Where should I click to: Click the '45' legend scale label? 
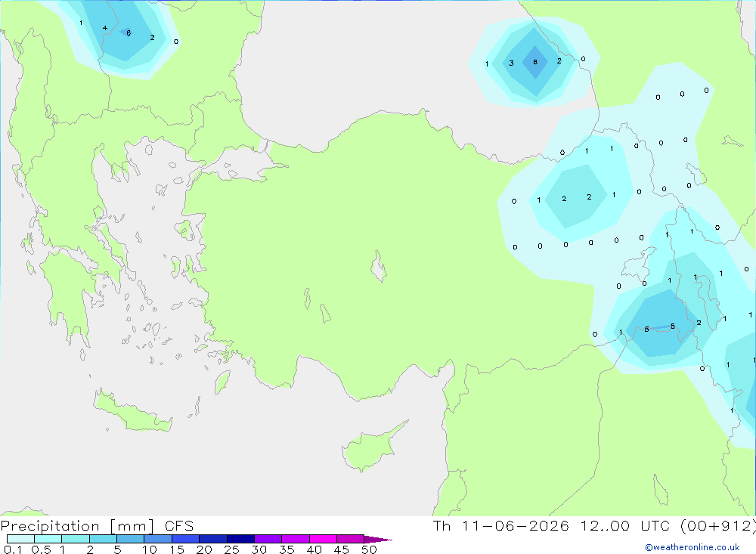[x=342, y=549]
